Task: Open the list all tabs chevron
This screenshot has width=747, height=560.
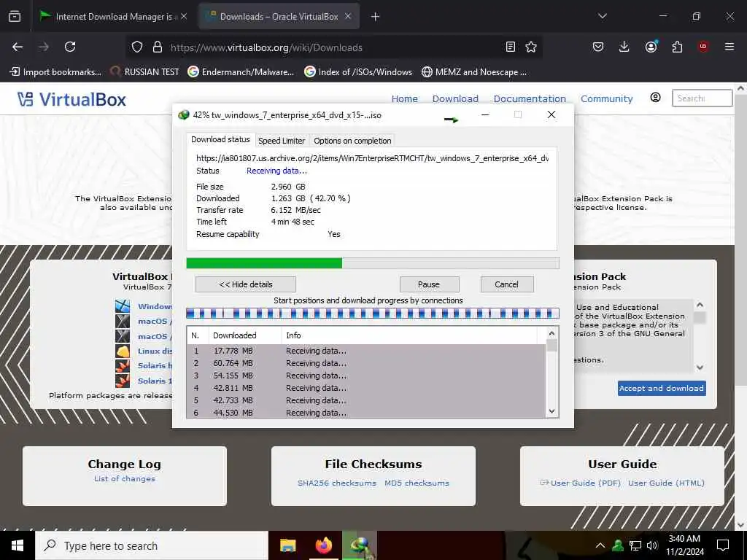Action: [602, 16]
